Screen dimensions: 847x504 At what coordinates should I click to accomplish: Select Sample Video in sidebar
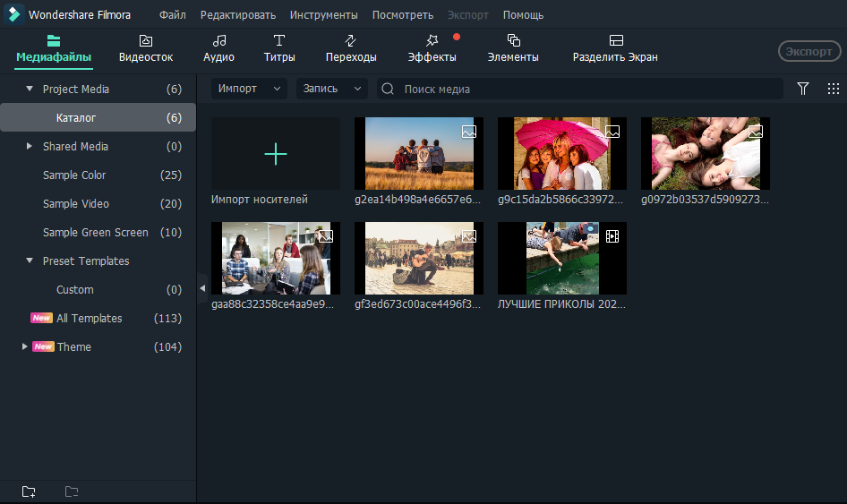[98, 203]
